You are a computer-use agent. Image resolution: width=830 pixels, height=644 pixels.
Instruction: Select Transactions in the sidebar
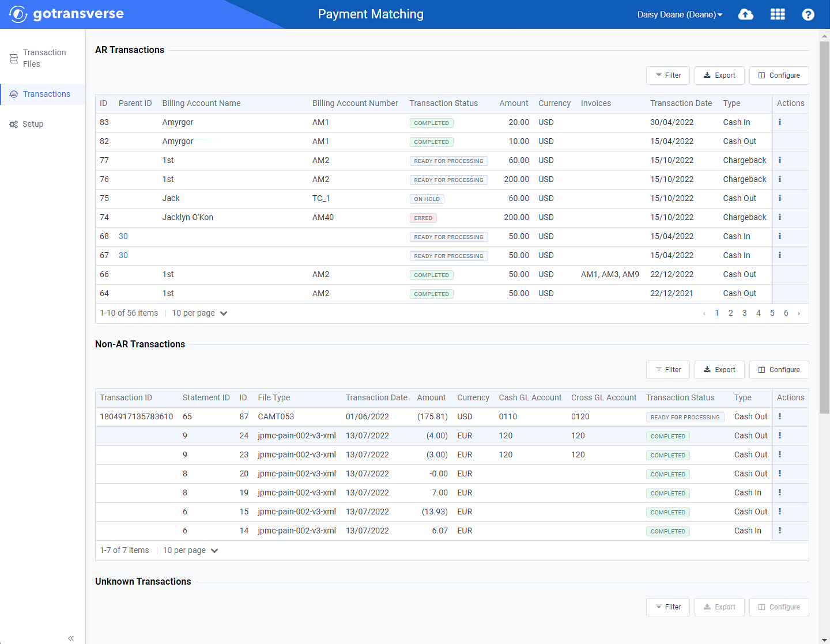[x=43, y=94]
